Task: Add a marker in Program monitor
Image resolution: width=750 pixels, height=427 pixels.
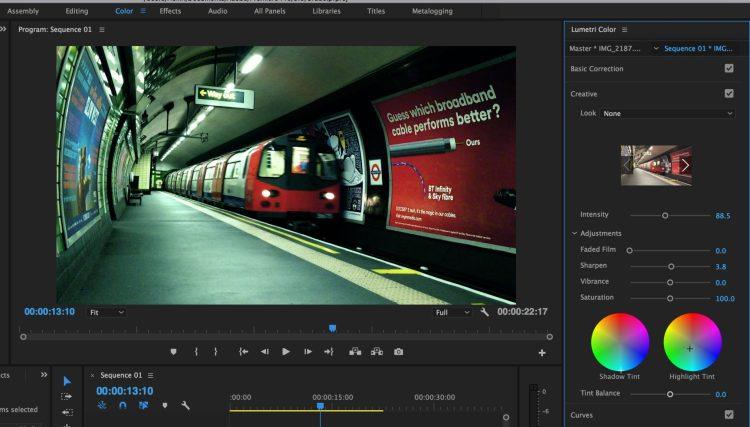Action: (174, 352)
